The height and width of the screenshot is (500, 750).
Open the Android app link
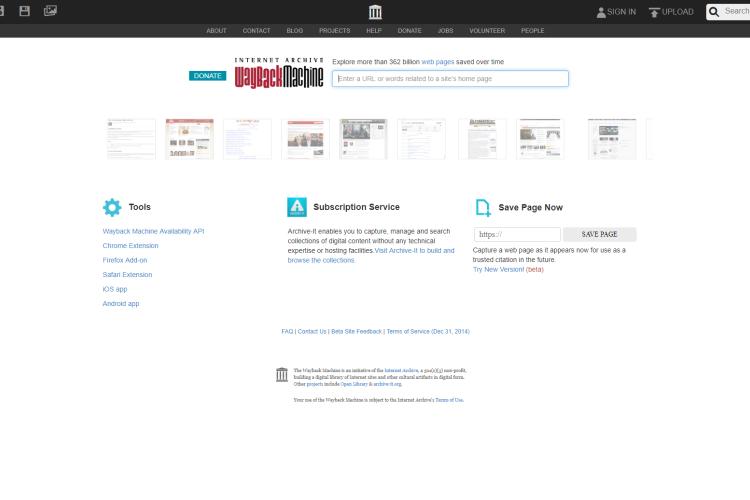pos(121,303)
